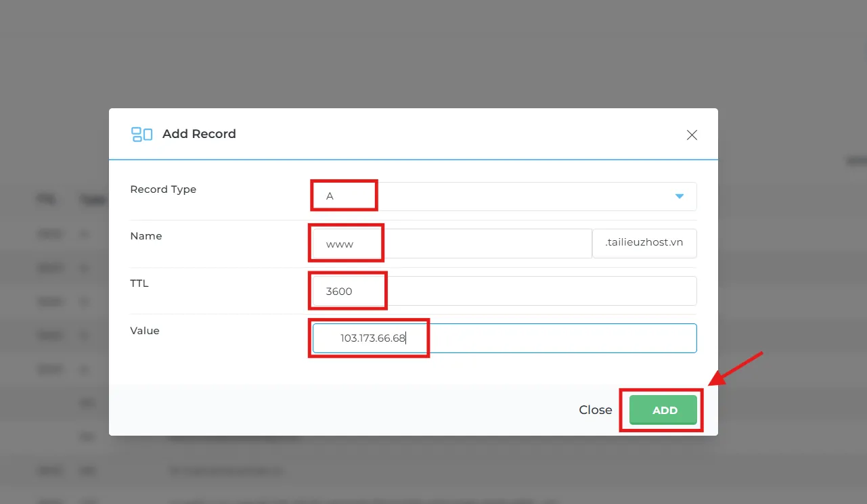Select the Record Type field showing A
The image size is (867, 504).
[504, 196]
